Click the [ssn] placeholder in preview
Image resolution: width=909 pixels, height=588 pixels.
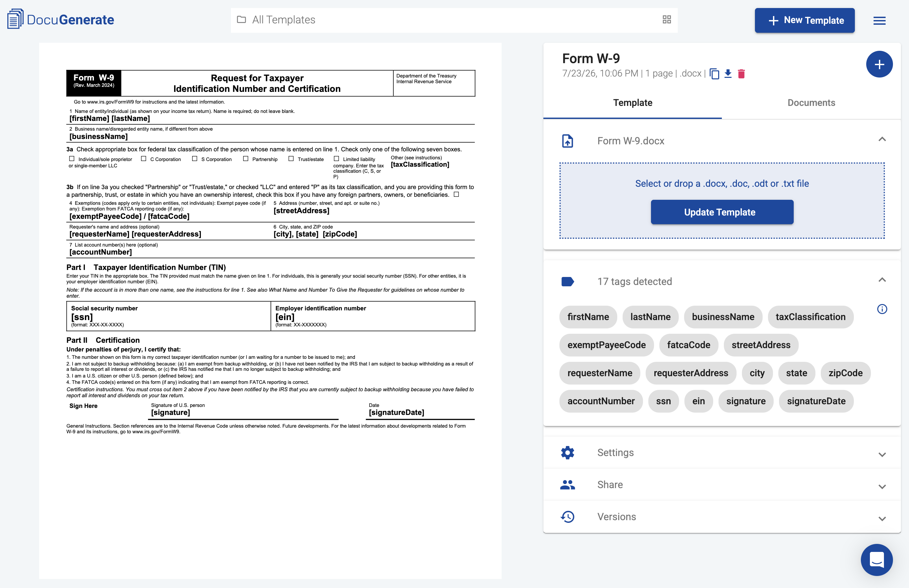pos(82,317)
